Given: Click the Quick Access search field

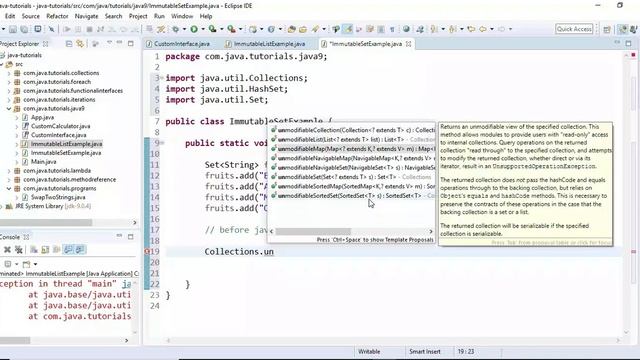Looking at the screenshot, I should [574, 29].
